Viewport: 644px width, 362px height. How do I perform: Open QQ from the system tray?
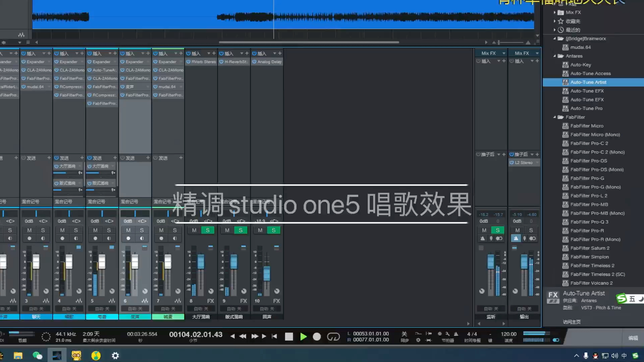tap(595, 356)
